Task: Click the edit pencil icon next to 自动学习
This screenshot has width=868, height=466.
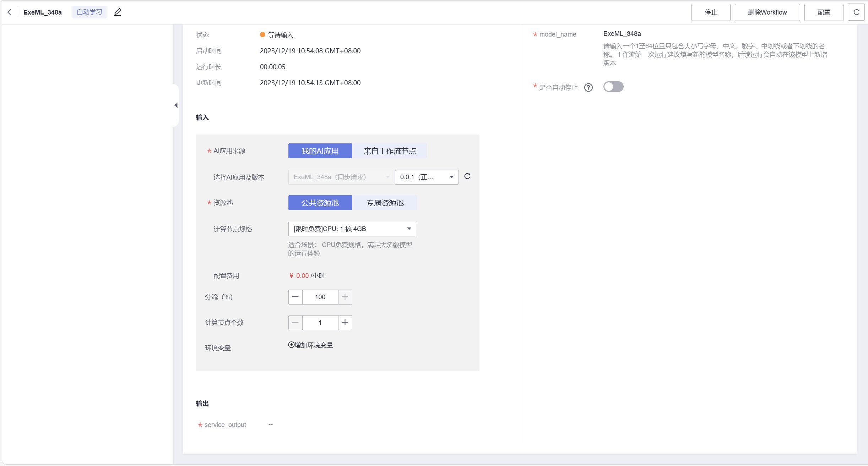Action: pos(117,12)
